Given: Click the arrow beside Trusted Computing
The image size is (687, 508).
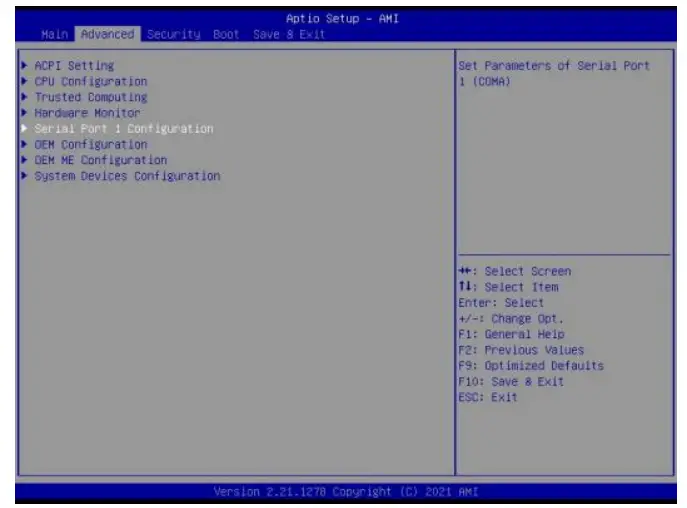Looking at the screenshot, I should 25,97.
